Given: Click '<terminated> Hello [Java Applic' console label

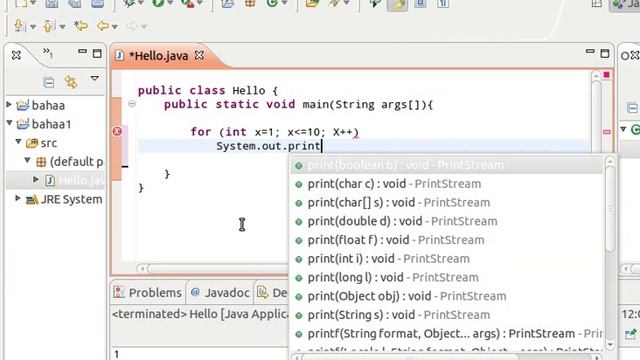Looking at the screenshot, I should coord(200,314).
